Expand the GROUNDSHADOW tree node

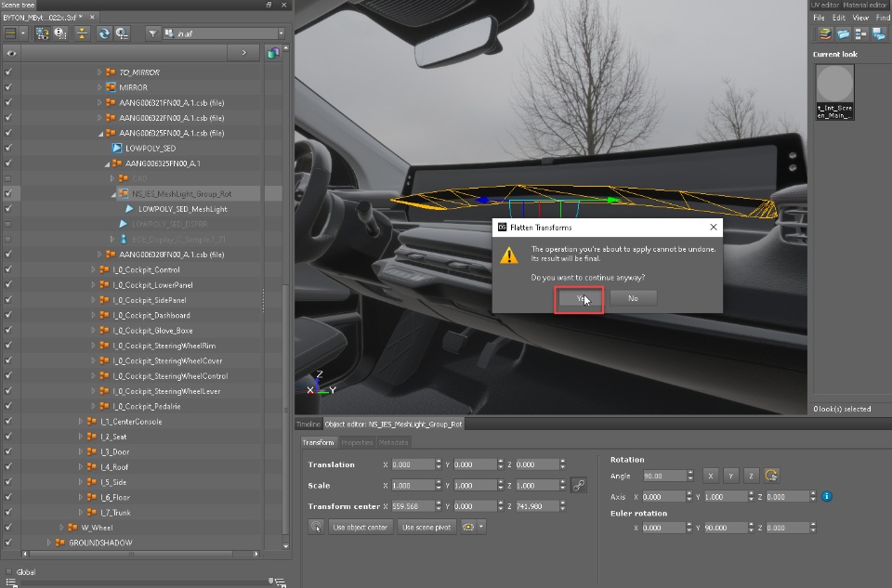pyautogui.click(x=49, y=542)
